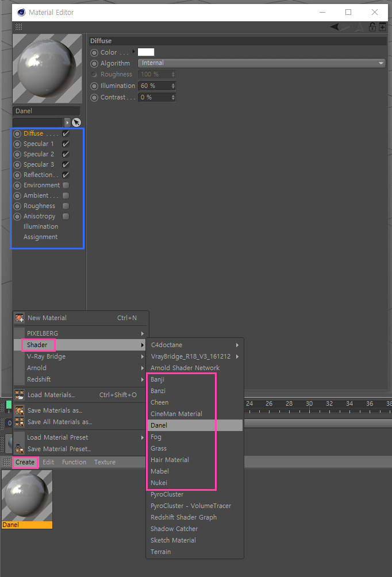Click the up arrow icon in editor header

[359, 26]
